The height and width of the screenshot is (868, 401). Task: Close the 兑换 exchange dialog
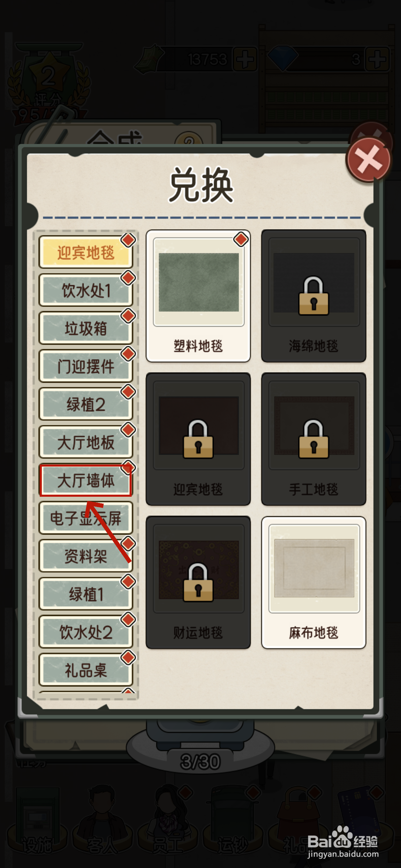[x=368, y=160]
